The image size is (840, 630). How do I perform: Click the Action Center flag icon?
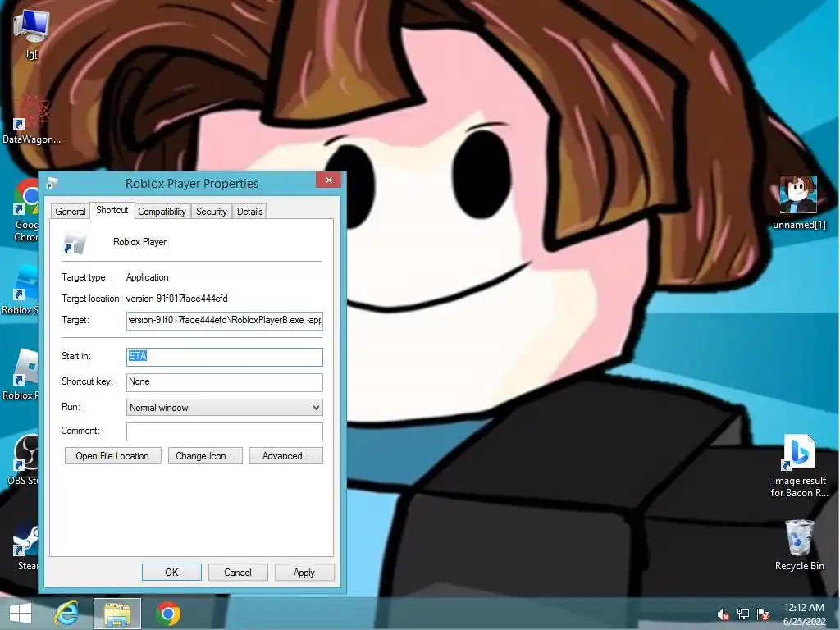pos(763,614)
